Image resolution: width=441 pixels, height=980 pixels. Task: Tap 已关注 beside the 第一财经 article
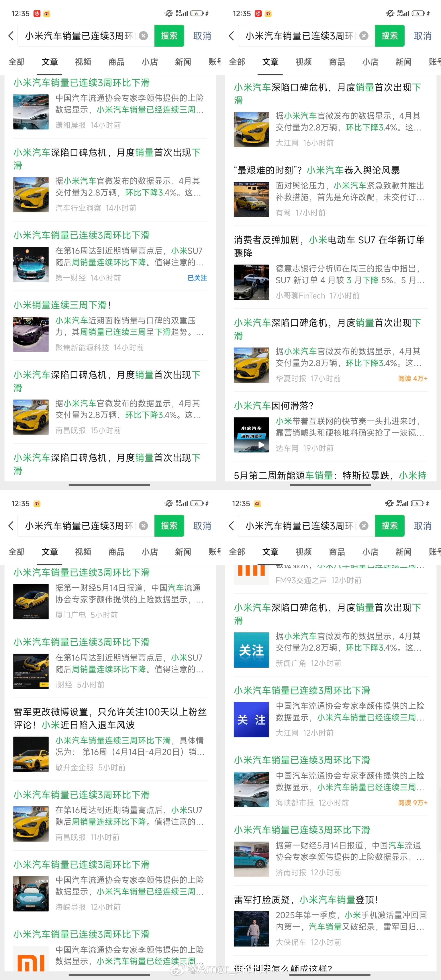click(x=197, y=278)
